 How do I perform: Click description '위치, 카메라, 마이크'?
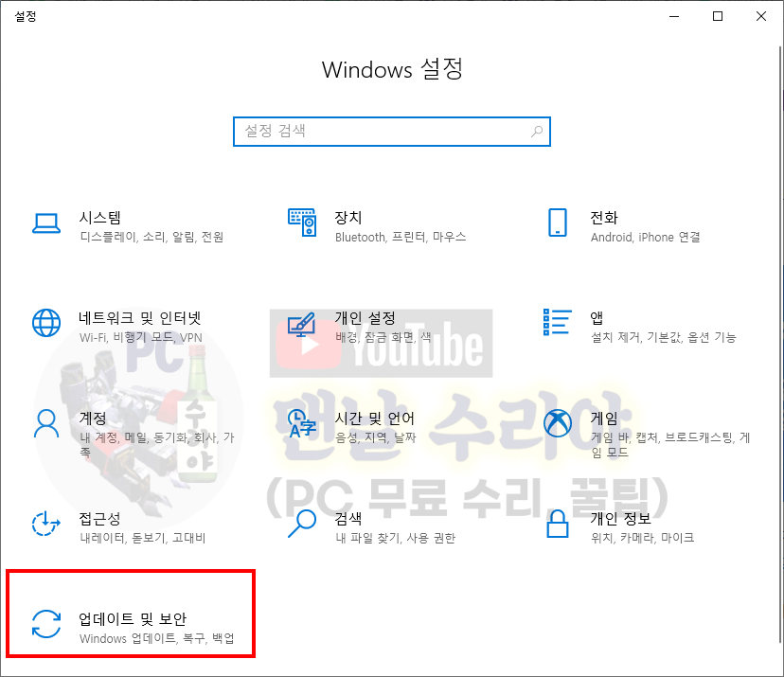click(643, 538)
